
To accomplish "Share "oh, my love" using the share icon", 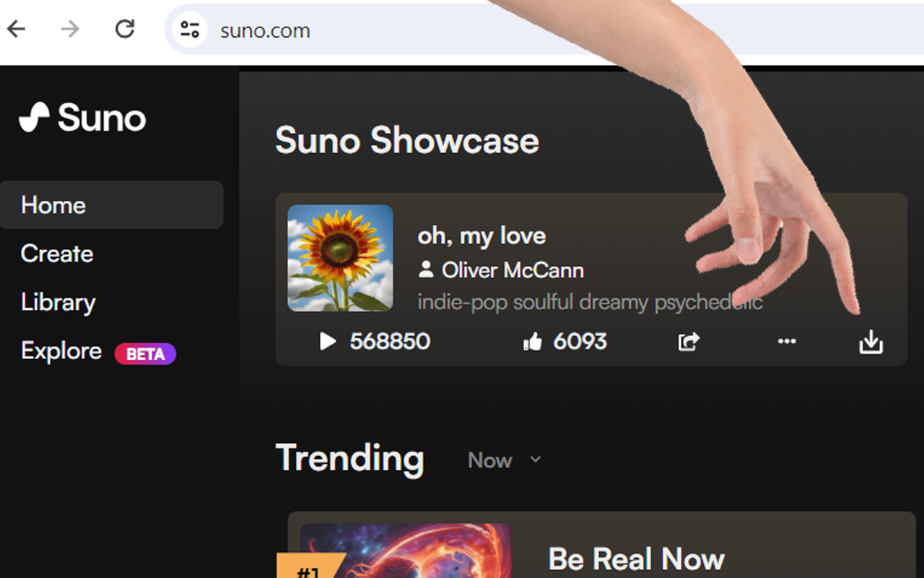I will point(689,341).
